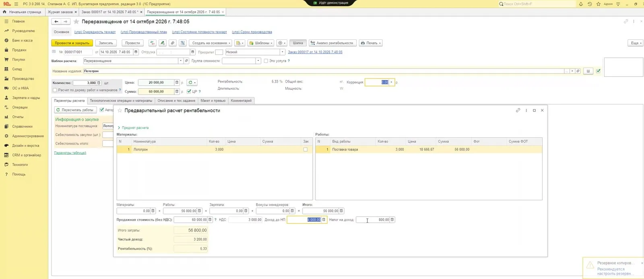
Task: Switch to Технологические операции и материалы tab
Action: [x=121, y=101]
